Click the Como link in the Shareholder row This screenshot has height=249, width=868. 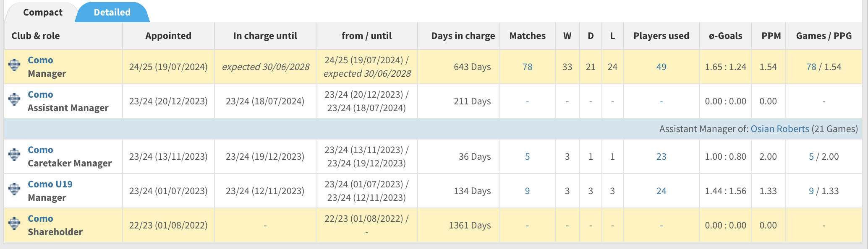40,218
